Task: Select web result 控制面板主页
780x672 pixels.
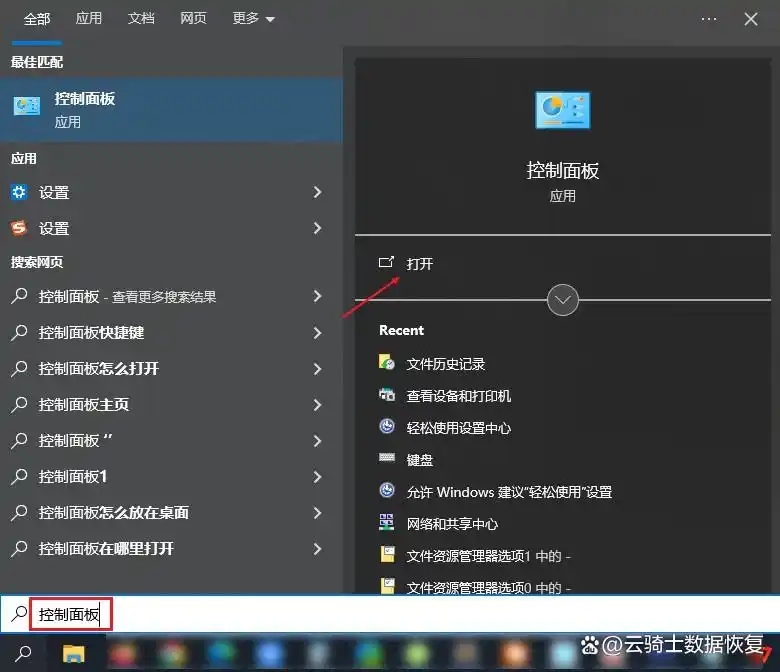Action: [x=84, y=404]
